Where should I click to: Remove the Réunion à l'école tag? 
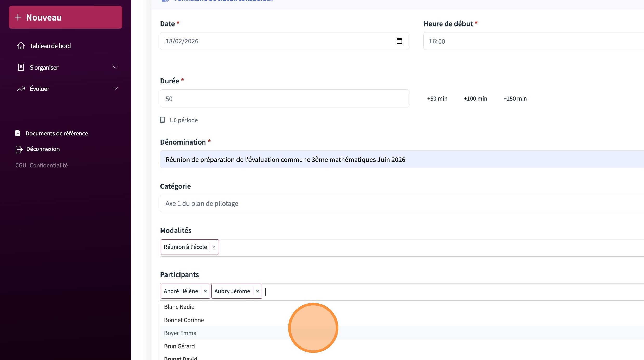(214, 247)
